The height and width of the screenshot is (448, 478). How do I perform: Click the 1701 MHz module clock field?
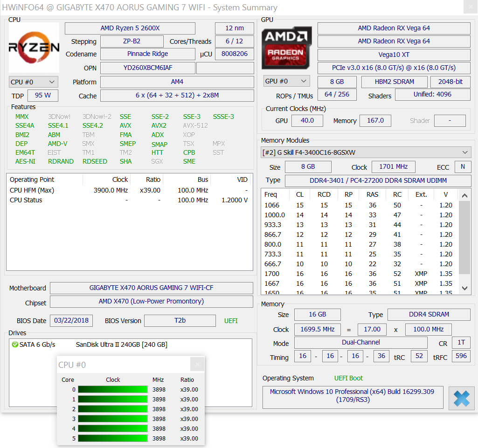393,167
